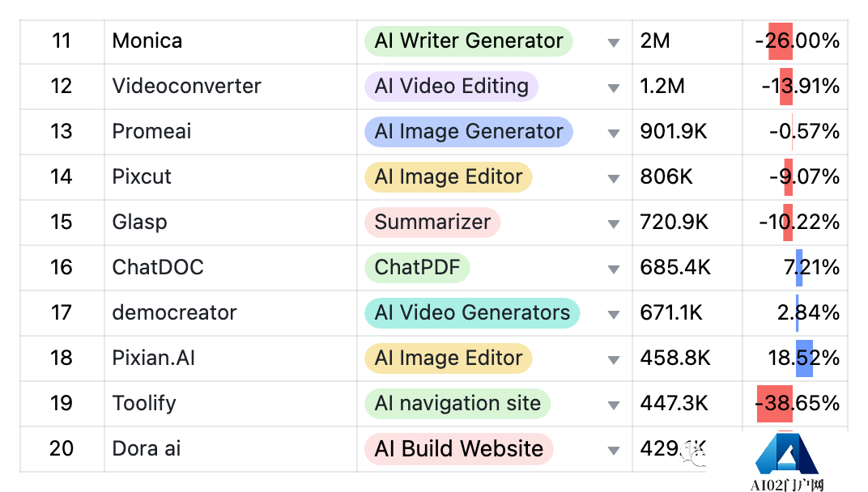
Task: Open the Toolify row dropdown arrow
Action: point(614,405)
